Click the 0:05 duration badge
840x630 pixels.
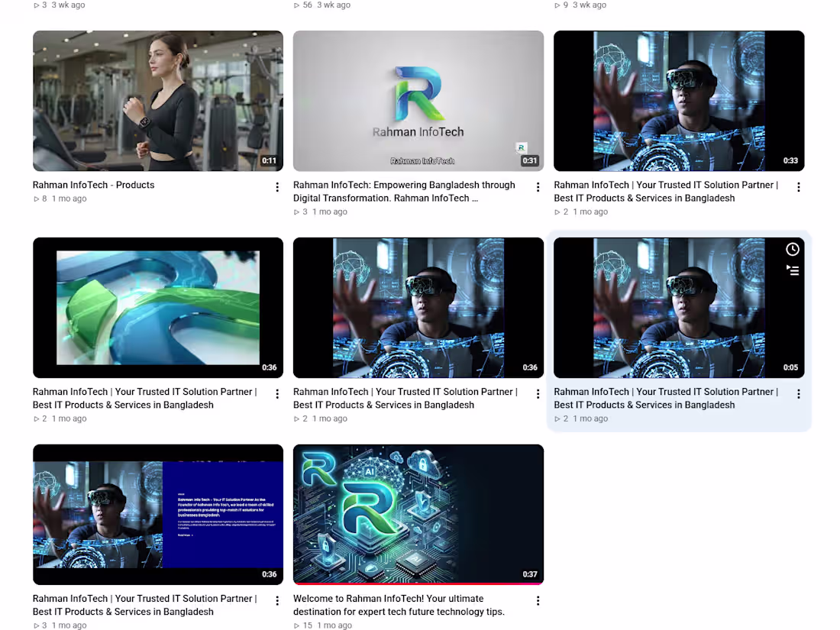click(x=790, y=367)
